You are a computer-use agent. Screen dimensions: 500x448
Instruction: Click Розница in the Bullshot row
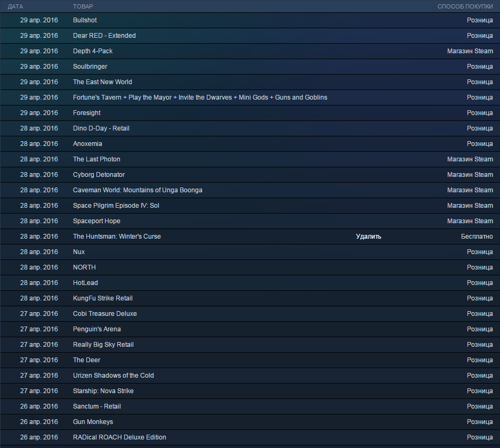click(x=480, y=20)
